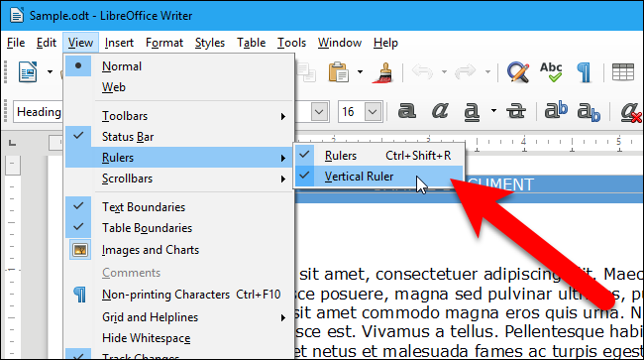Image resolution: width=644 pixels, height=360 pixels.
Task: Open the font size 16 dropdown
Action: pos(373,111)
